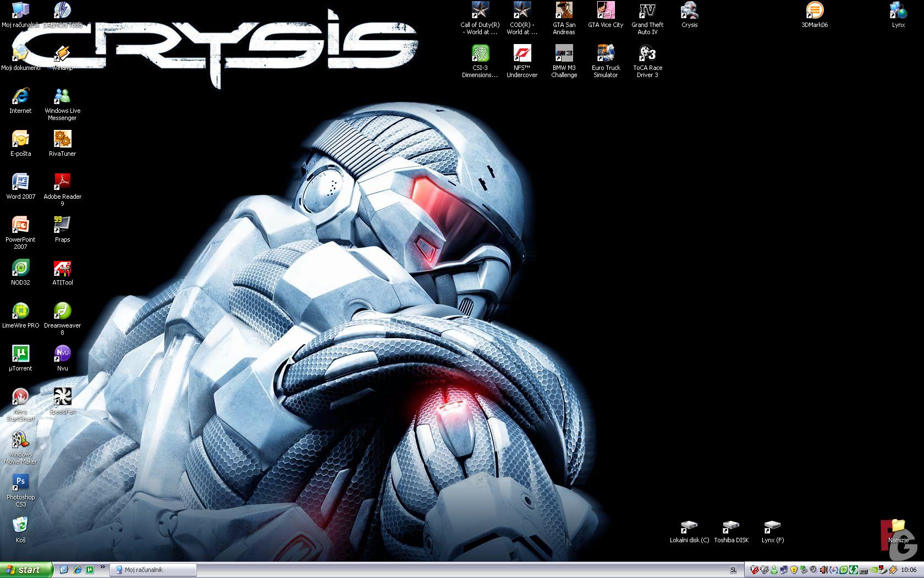The width and height of the screenshot is (924, 578).
Task: Select the Toshiba DISK drive shortcut
Action: pyautogui.click(x=731, y=531)
